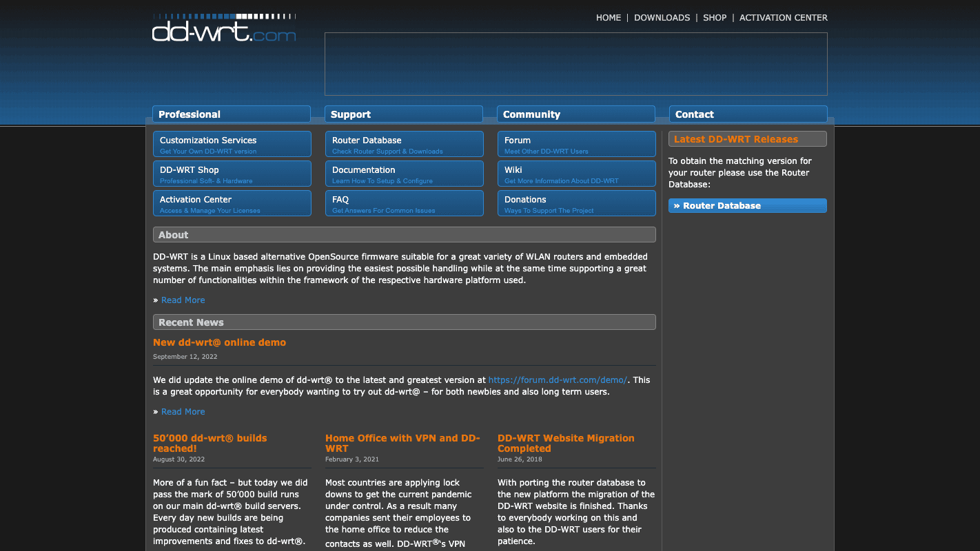Click the dd-wrt.com logo
Screen dimensions: 980x551
224,28
